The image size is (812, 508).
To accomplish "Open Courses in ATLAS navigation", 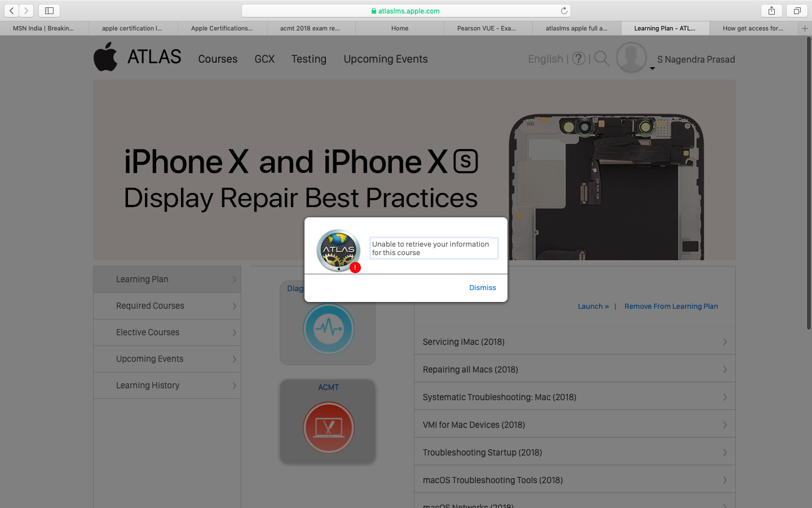I will 218,59.
